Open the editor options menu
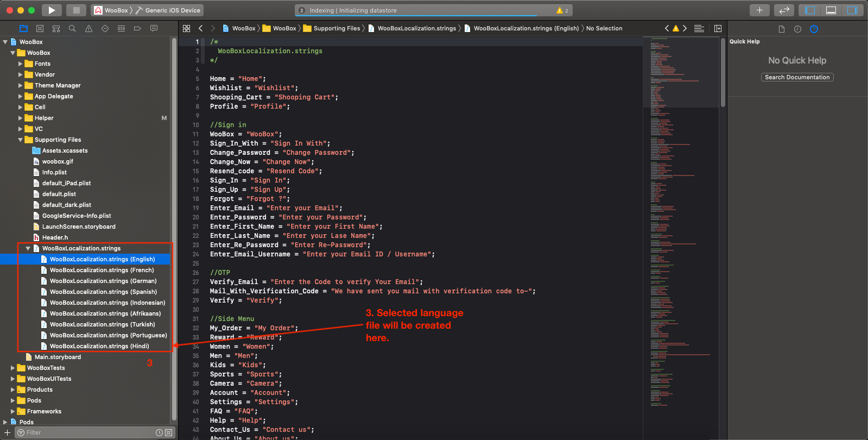 click(x=699, y=28)
